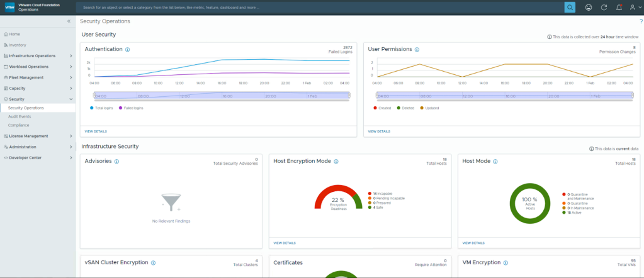This screenshot has height=278, width=644.
Task: Click View Details under Authentication
Action: [96, 131]
